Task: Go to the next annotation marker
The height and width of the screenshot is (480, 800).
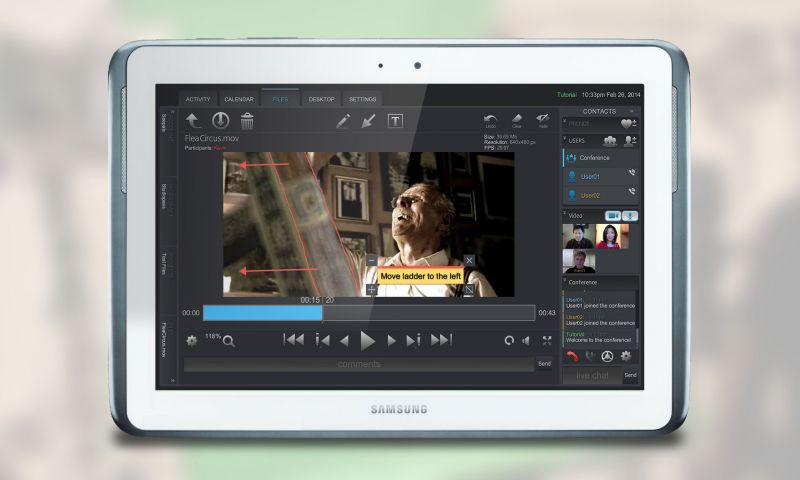Action: click(x=413, y=340)
